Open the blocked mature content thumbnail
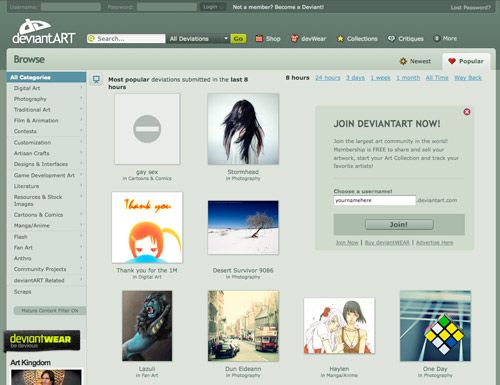Viewport: 500px width, 385px height. point(147,129)
